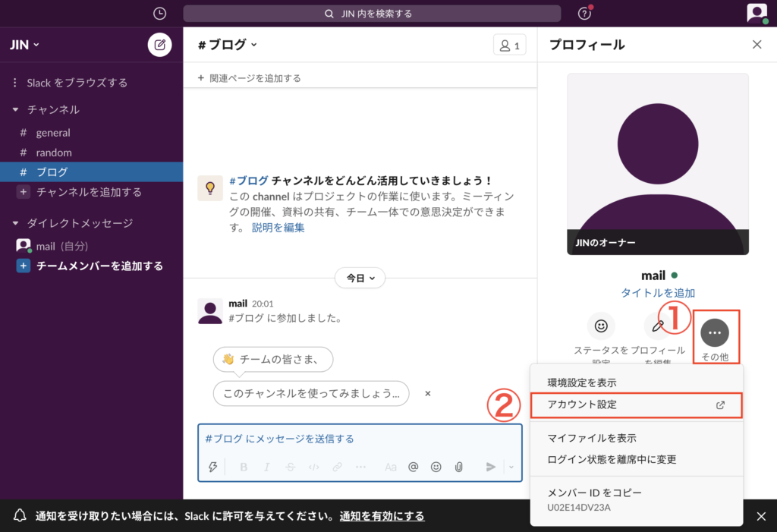This screenshot has width=777, height=532.
Task: Click the lightning shortcuts icon in composer
Action: click(213, 467)
